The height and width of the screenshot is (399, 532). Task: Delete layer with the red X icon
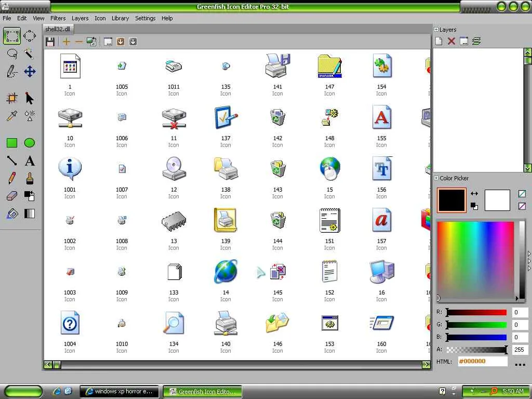pos(451,42)
